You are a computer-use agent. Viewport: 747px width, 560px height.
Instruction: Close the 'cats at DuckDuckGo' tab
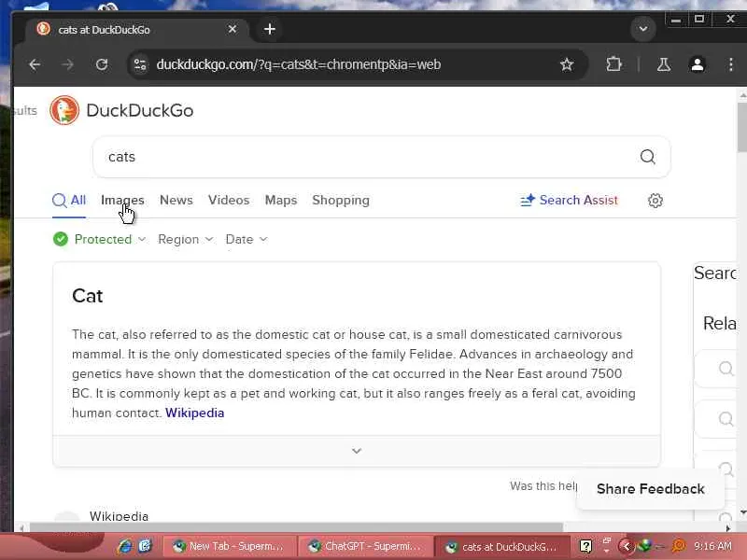click(232, 30)
